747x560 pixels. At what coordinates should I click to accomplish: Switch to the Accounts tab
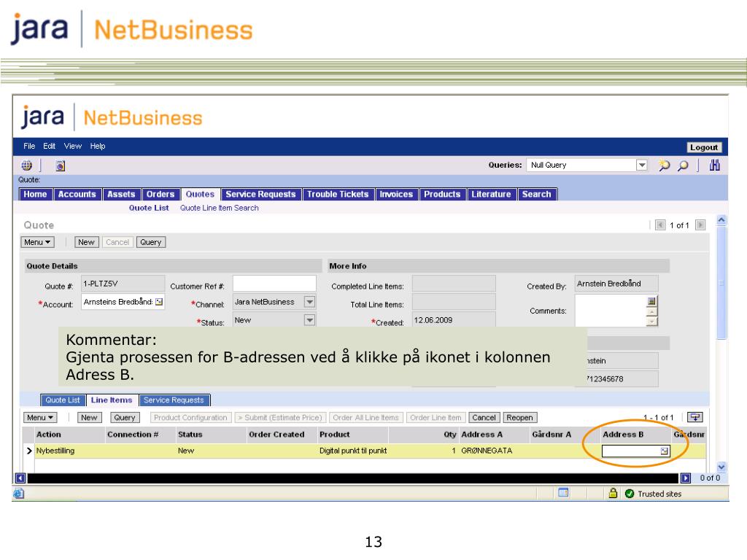pyautogui.click(x=77, y=194)
